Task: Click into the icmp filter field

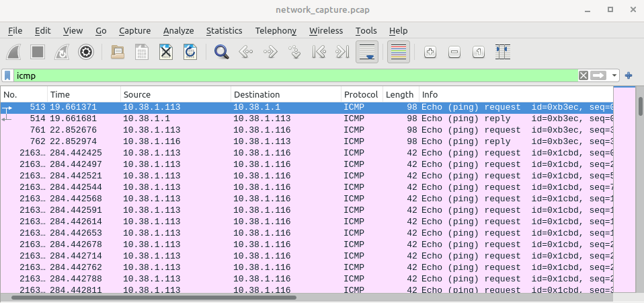Action: pyautogui.click(x=296, y=75)
